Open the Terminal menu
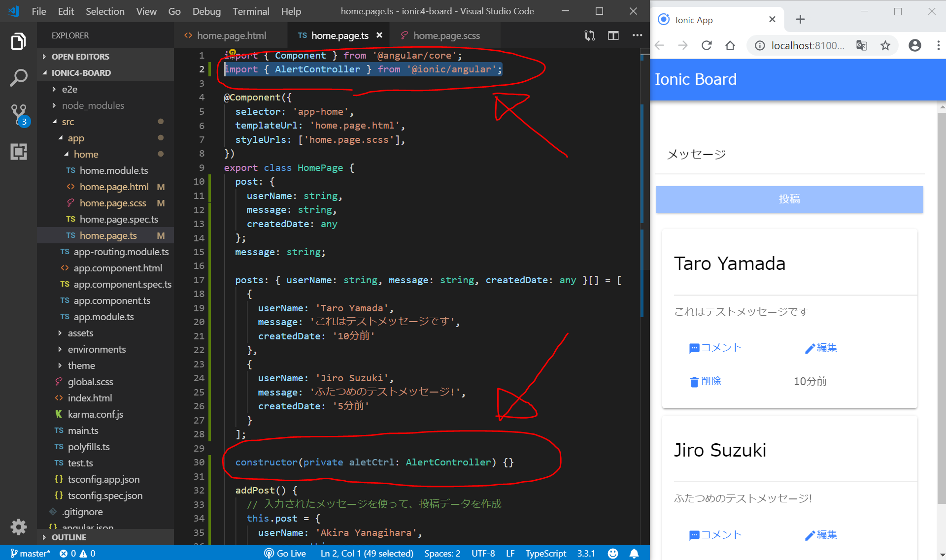This screenshot has width=946, height=560. click(251, 11)
